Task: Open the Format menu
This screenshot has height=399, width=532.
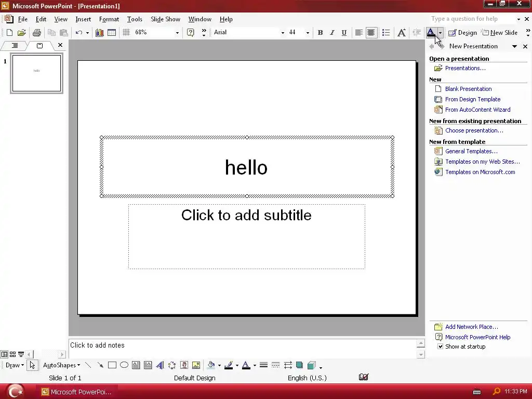Action: click(x=109, y=19)
